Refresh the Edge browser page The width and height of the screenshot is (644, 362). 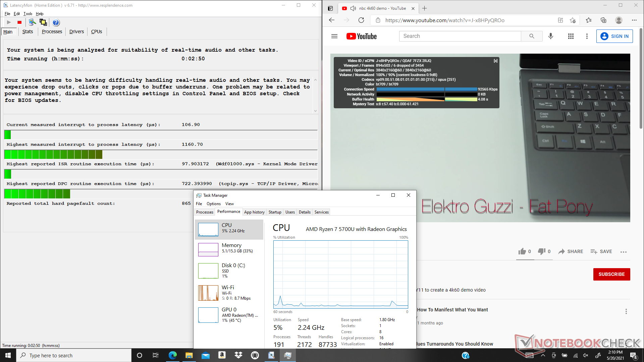pos(361,20)
